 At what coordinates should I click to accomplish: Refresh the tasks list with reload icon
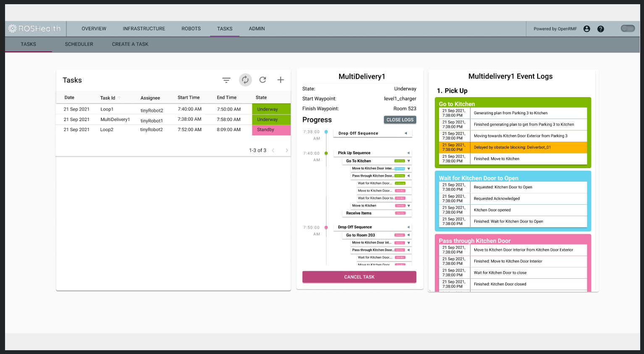[263, 80]
